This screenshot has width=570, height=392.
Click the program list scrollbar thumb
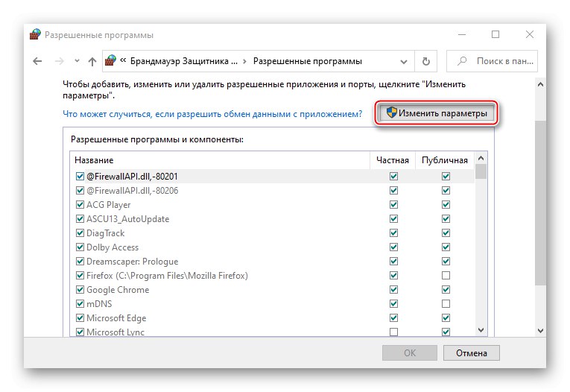[481, 171]
